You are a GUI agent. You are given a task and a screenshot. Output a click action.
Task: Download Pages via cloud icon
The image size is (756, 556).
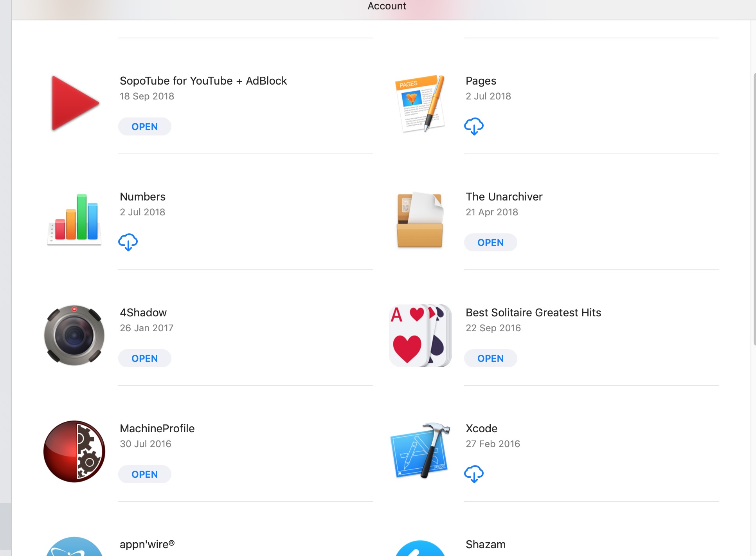pos(473,126)
